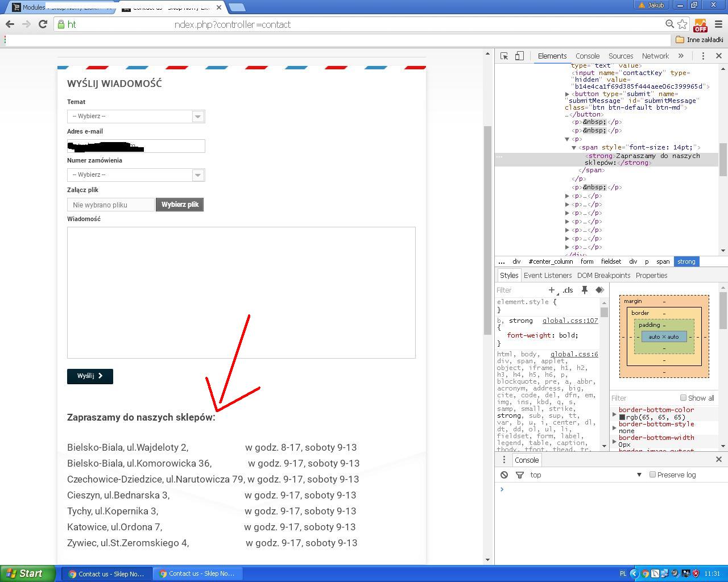This screenshot has width=728, height=582.
Task: Open console context 'top' dropdown arrow
Action: tap(639, 475)
